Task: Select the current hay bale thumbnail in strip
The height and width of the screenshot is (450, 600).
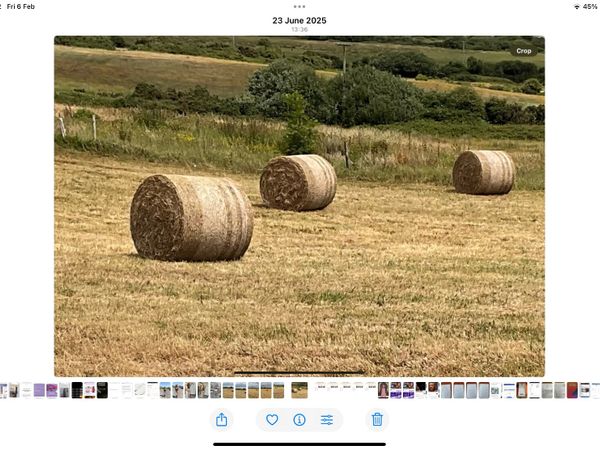Action: coord(299,390)
